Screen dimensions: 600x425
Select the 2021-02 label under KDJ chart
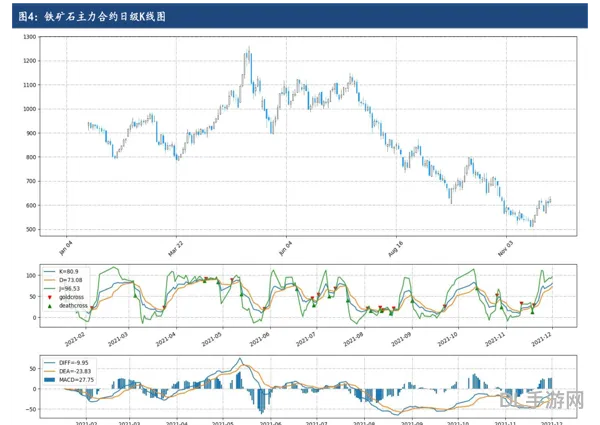pyautogui.click(x=75, y=339)
